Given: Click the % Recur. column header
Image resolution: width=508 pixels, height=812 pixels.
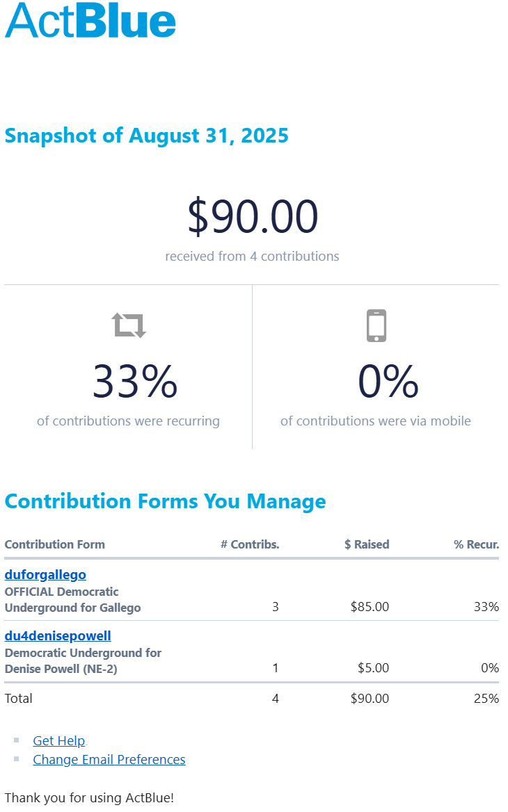Looking at the screenshot, I should coord(477,544).
